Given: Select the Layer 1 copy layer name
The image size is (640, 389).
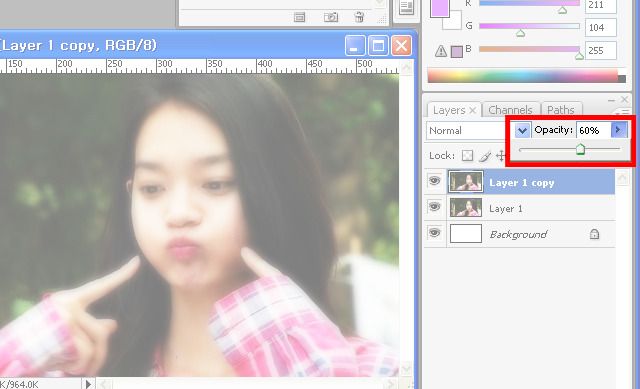Looking at the screenshot, I should (522, 183).
